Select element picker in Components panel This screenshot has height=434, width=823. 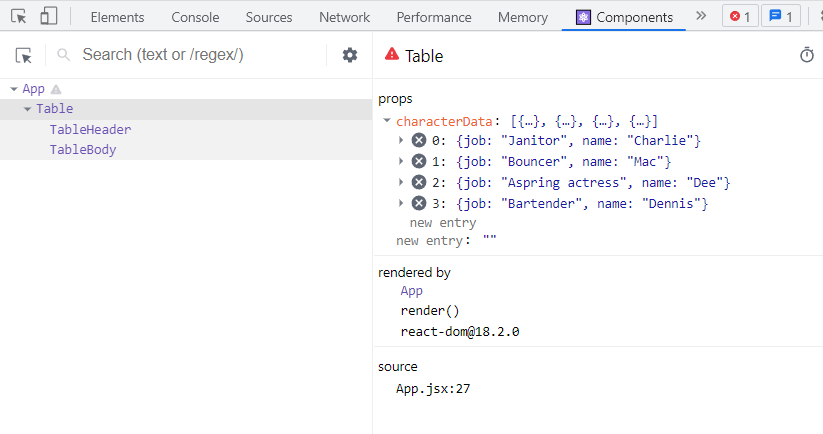click(24, 55)
